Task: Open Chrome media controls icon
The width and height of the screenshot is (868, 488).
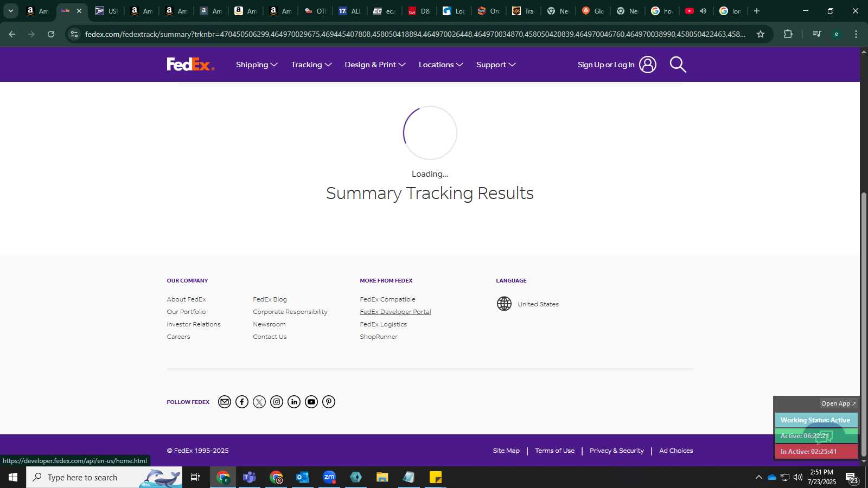Action: click(816, 34)
